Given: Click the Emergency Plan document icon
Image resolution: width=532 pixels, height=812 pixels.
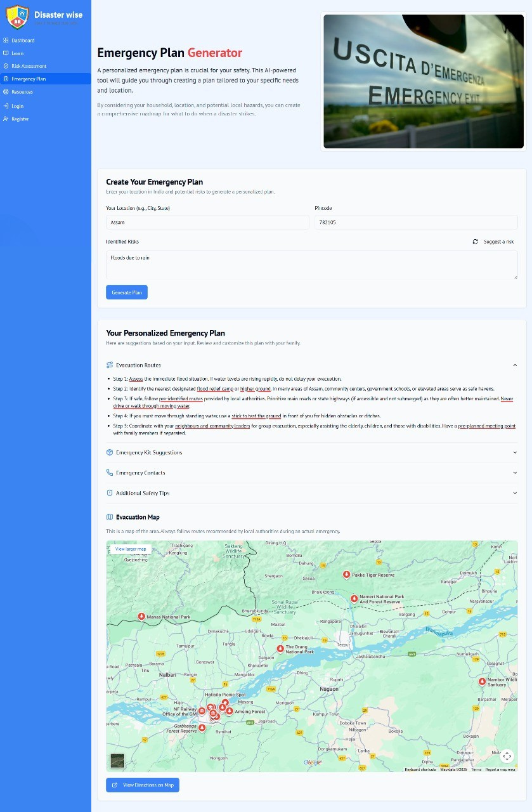Looking at the screenshot, I should 6,79.
